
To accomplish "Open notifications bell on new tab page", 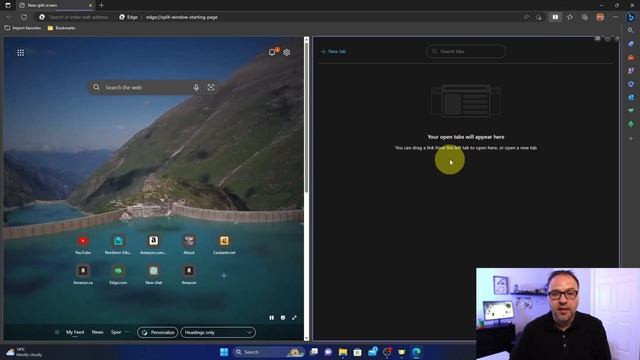I will pos(272,52).
